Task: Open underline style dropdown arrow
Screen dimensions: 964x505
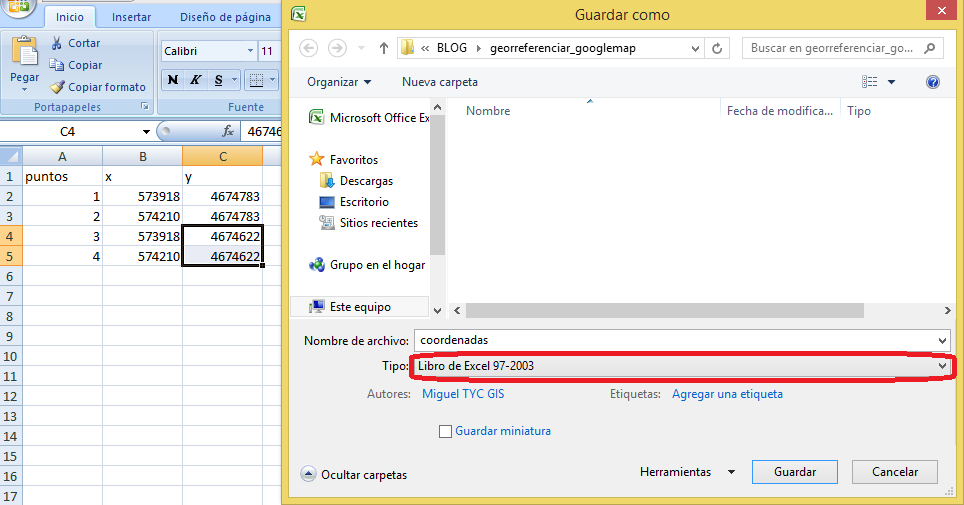Action: [x=234, y=80]
